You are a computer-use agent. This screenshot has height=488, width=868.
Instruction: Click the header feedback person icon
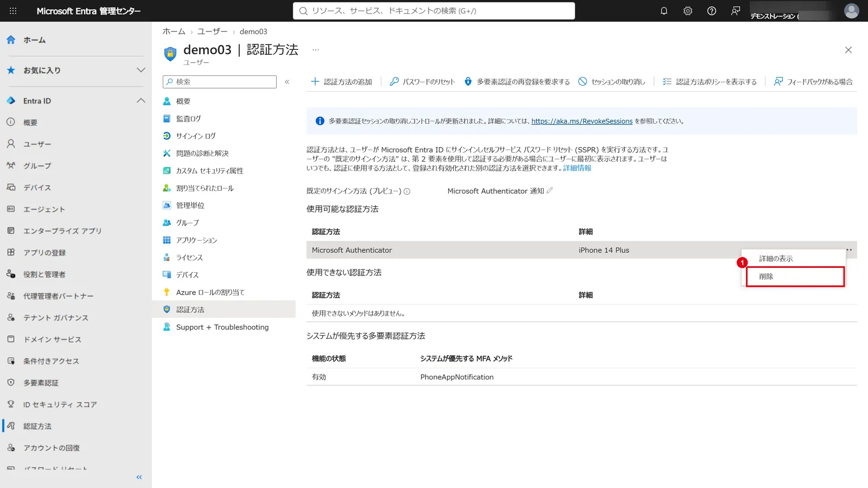[736, 11]
